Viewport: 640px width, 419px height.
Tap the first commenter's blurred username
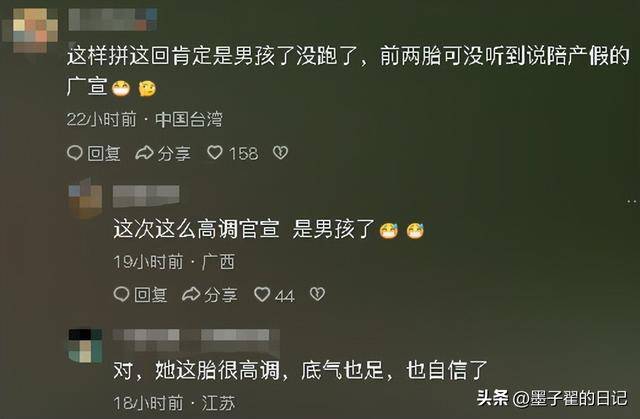pyautogui.click(x=113, y=20)
